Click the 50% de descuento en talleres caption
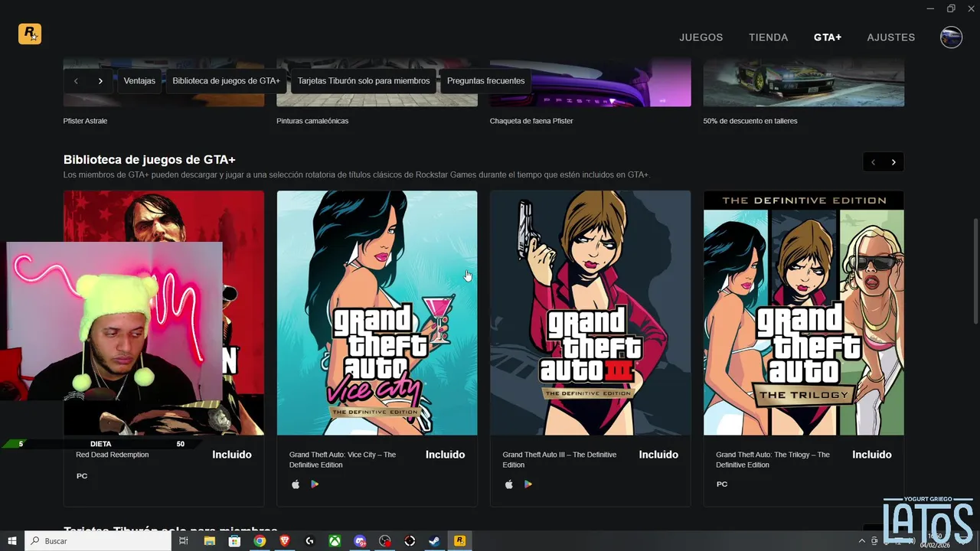 [x=750, y=121]
